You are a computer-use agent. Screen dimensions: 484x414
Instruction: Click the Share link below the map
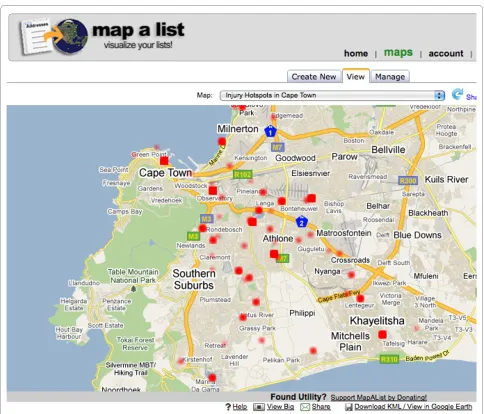pyautogui.click(x=321, y=407)
